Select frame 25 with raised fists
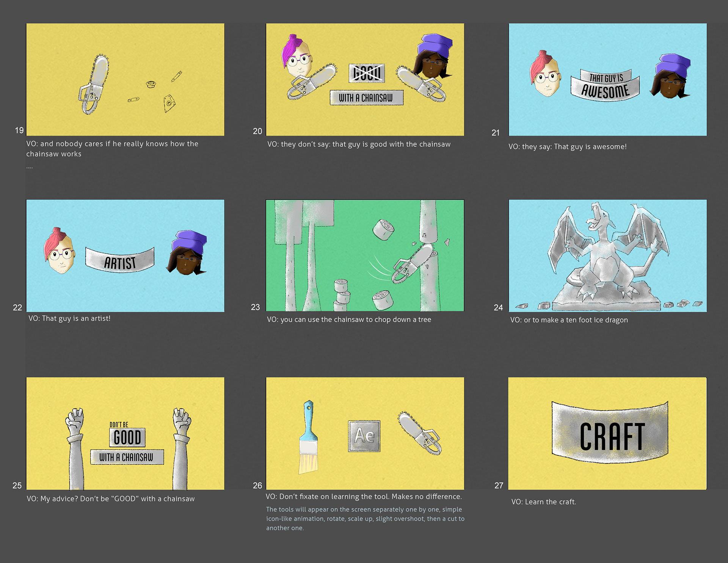The image size is (728, 563). point(125,433)
